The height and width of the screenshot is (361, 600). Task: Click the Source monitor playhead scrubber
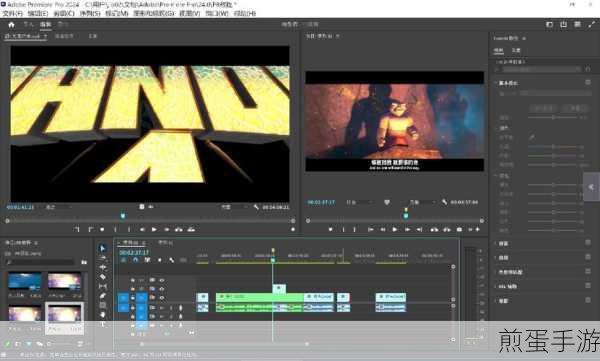[x=123, y=216]
